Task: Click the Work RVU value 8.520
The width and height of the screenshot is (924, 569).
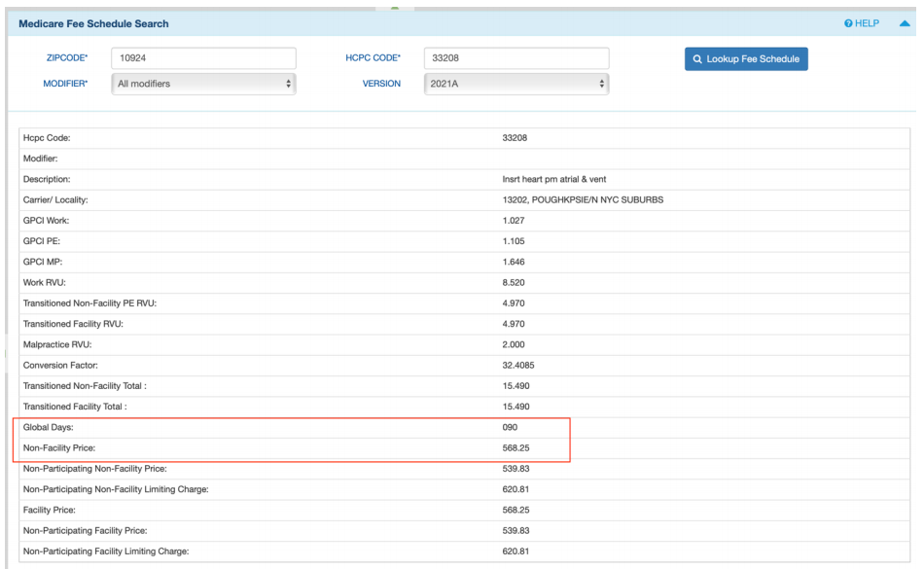Action: [514, 283]
